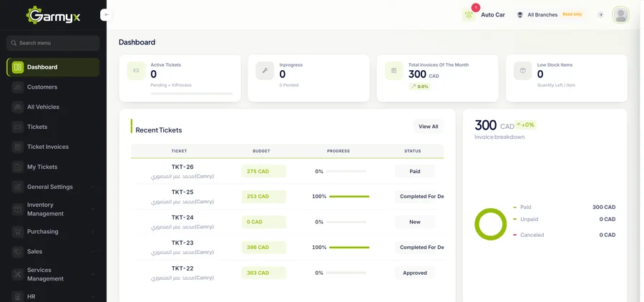Open ticket TKT-22
Screen dimensions: 644x302
[x=182, y=268]
